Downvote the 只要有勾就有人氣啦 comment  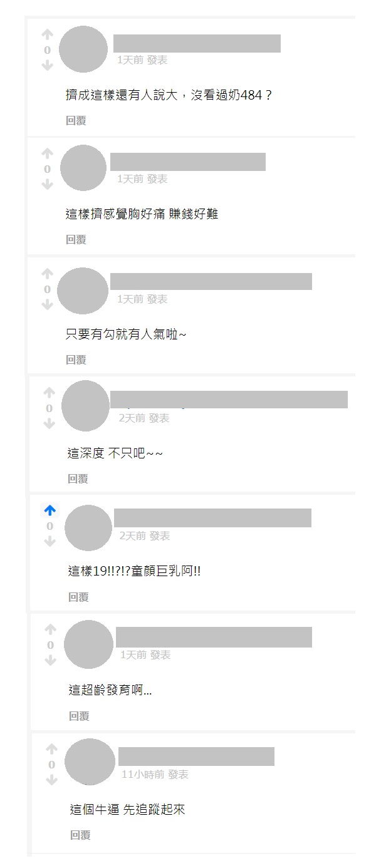pyautogui.click(x=48, y=304)
